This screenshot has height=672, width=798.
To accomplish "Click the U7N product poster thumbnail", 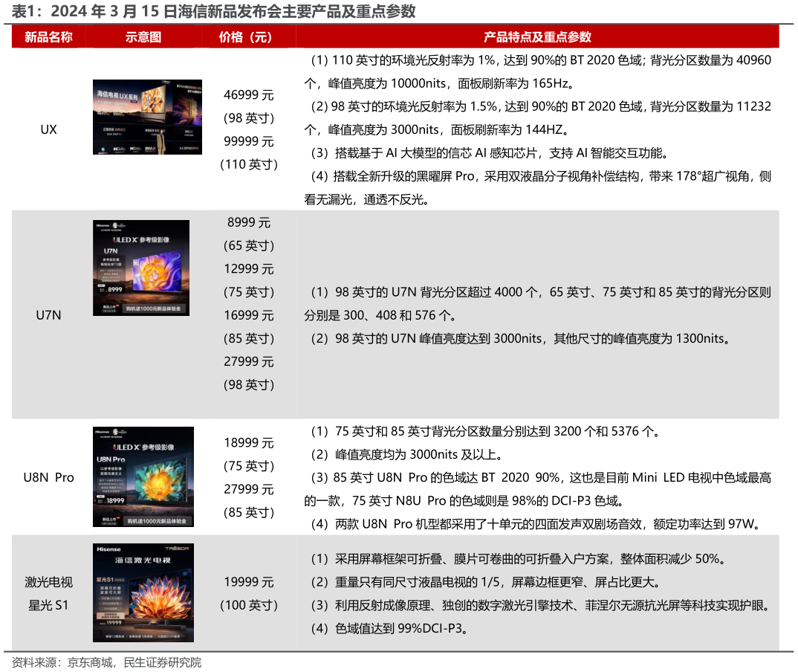I will (141, 268).
